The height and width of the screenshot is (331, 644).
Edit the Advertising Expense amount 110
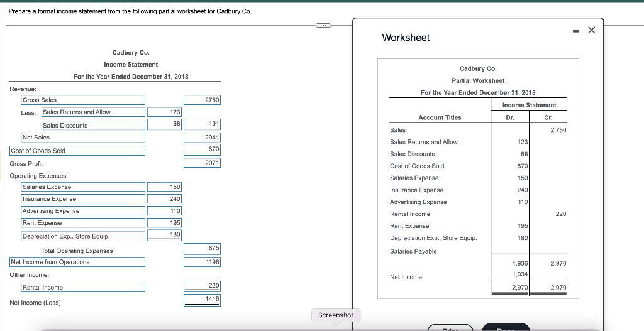point(164,211)
